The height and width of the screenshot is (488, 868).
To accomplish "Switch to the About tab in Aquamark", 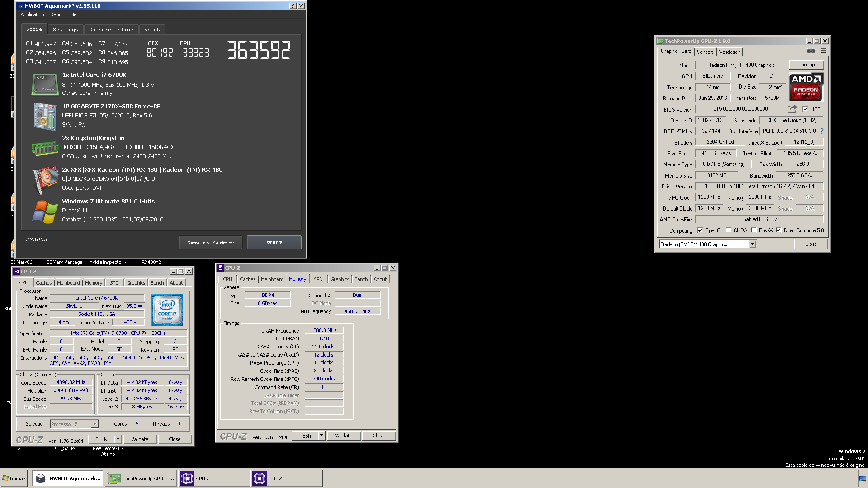I will pos(152,29).
